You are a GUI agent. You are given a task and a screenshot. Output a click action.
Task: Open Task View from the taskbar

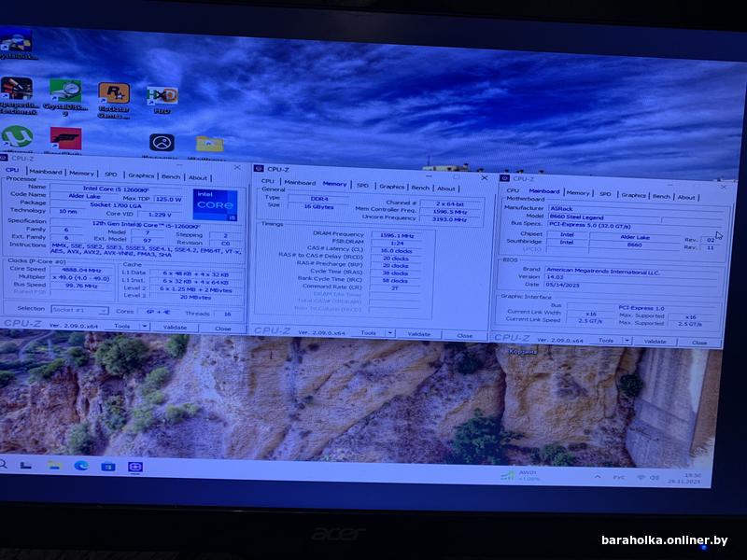pyautogui.click(x=26, y=465)
